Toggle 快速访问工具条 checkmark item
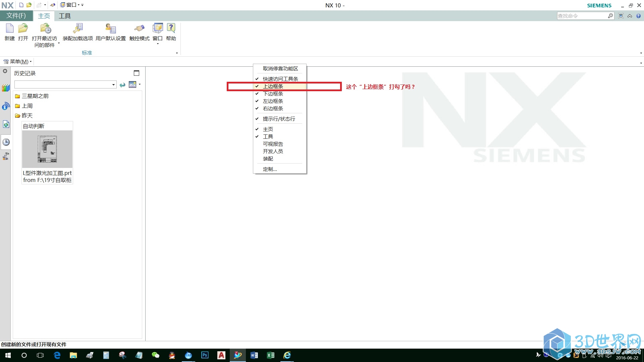The image size is (644, 362). 280,79
